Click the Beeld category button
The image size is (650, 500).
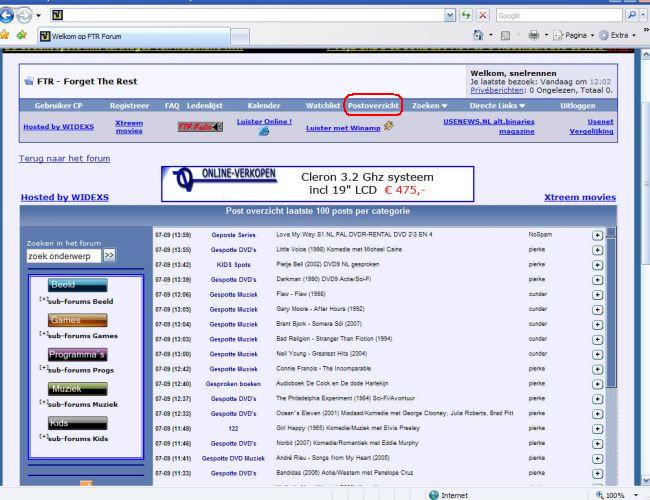(78, 285)
